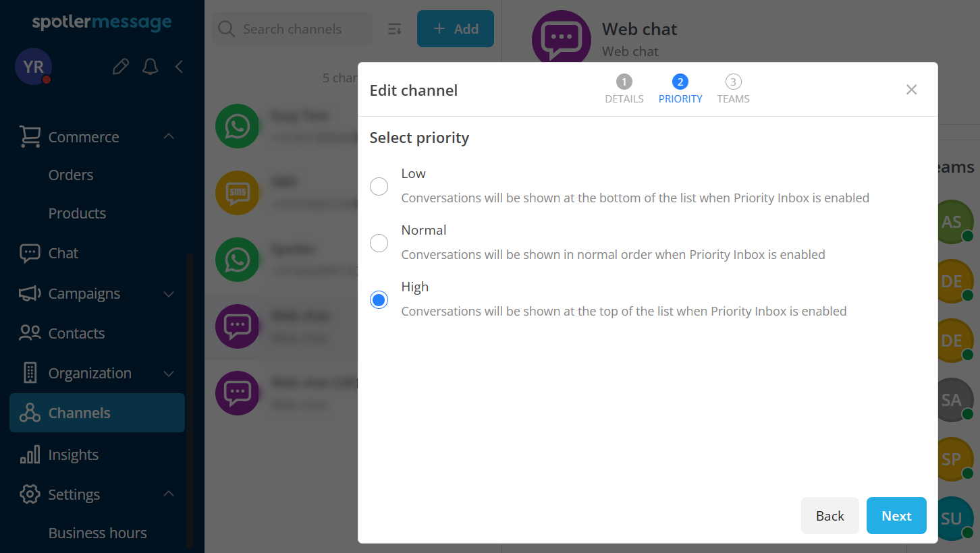
Task: Go to the Details step
Action: (624, 90)
